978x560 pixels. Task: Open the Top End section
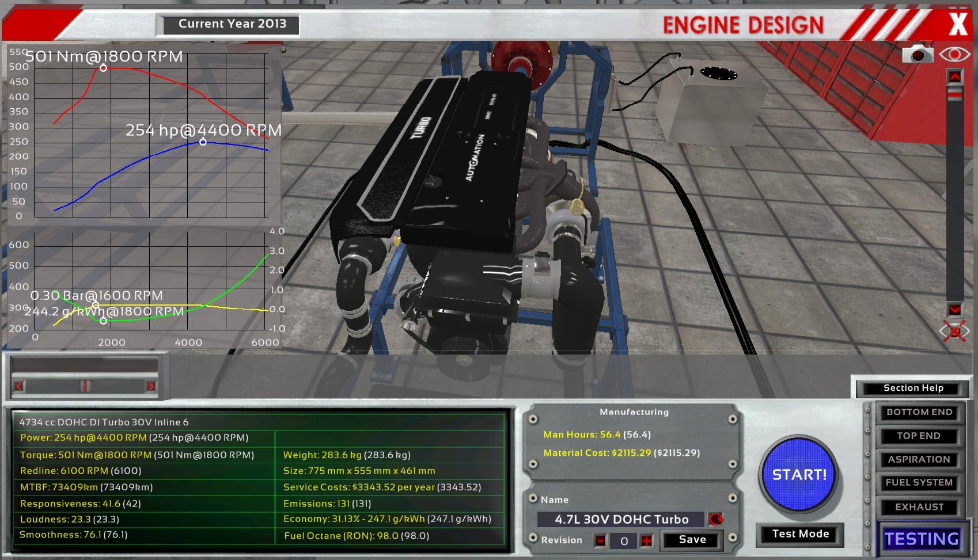(x=919, y=436)
